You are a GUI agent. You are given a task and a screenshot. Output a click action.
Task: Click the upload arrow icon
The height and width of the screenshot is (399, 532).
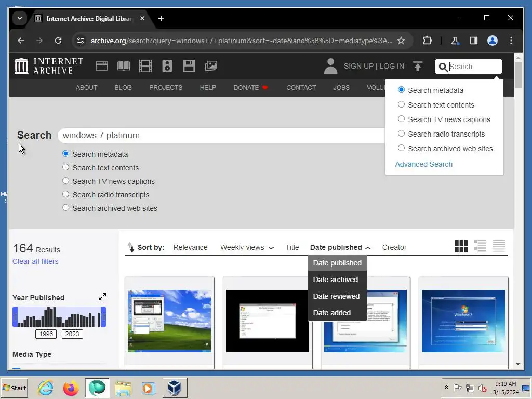[x=418, y=66]
